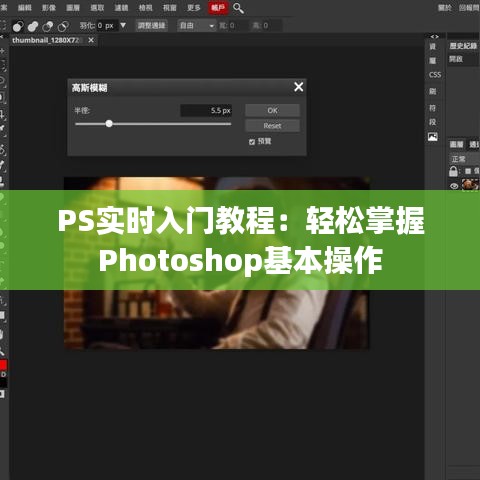Select the Lasso tool in the left toolbar

coord(3,81)
